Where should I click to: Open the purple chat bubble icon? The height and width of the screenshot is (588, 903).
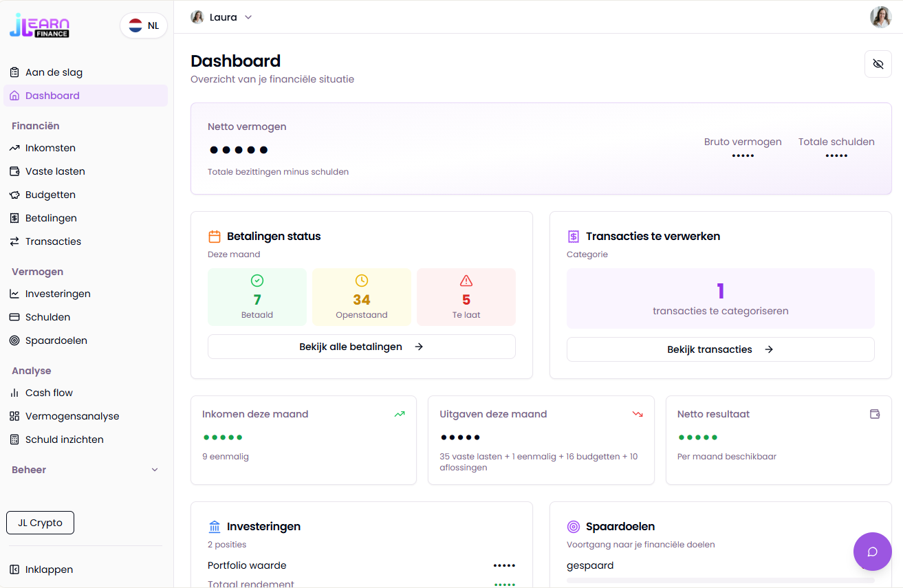[872, 552]
